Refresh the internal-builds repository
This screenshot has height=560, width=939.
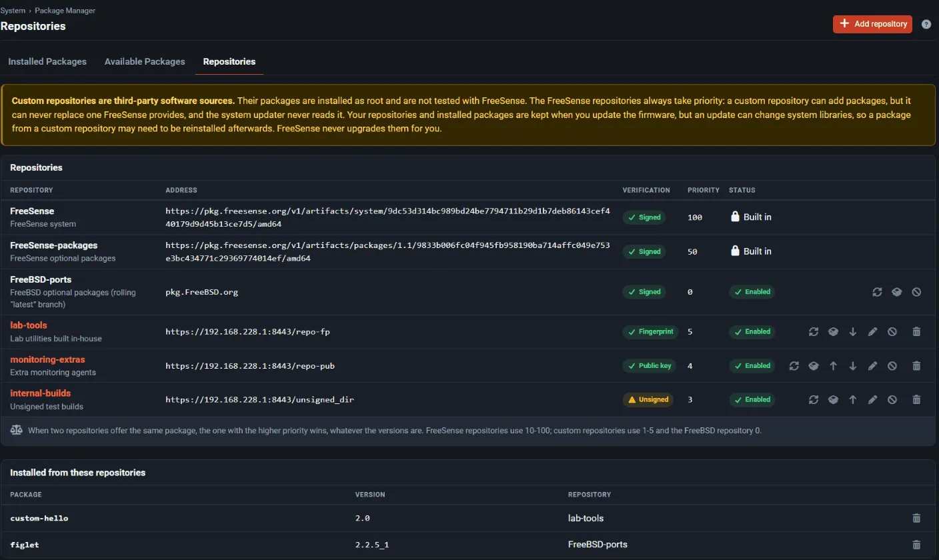[814, 399]
